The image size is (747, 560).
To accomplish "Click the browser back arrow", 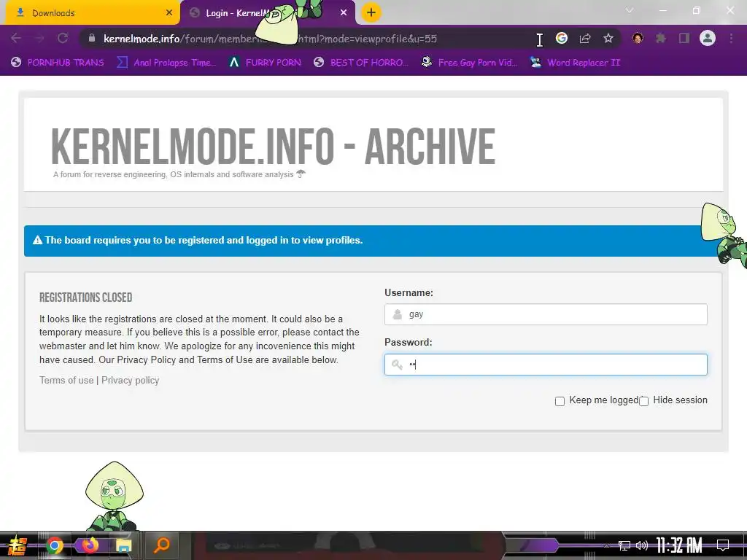I will point(16,39).
